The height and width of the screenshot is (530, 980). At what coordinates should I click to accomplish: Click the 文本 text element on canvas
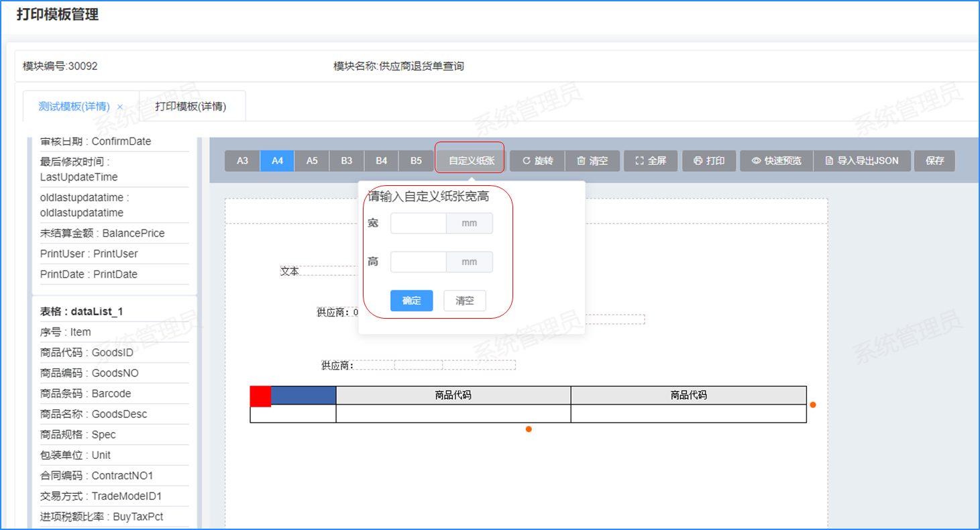point(290,271)
